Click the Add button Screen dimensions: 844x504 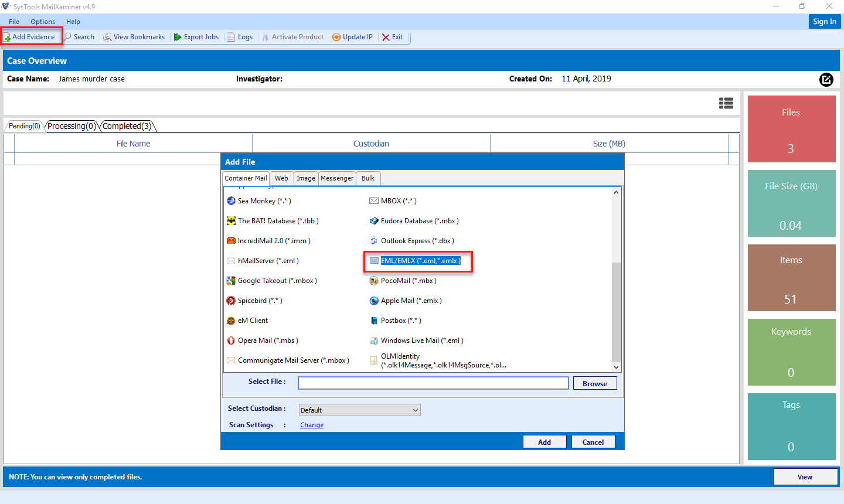pos(544,442)
